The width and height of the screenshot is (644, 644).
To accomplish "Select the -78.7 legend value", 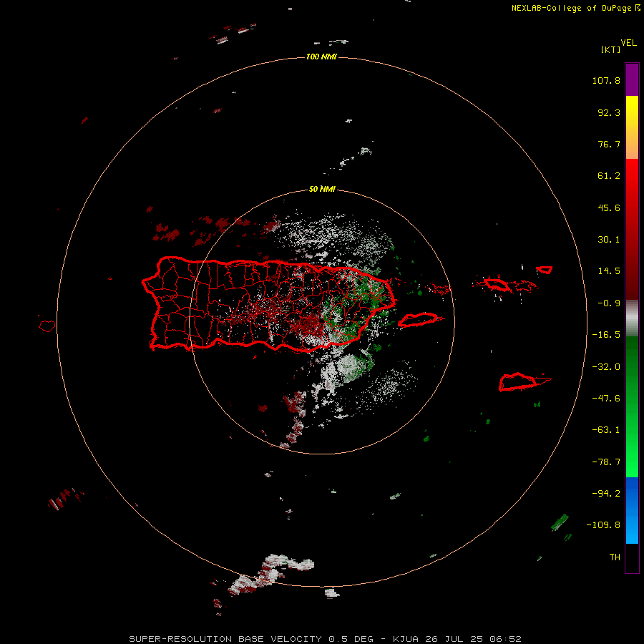I will pyautogui.click(x=606, y=462).
